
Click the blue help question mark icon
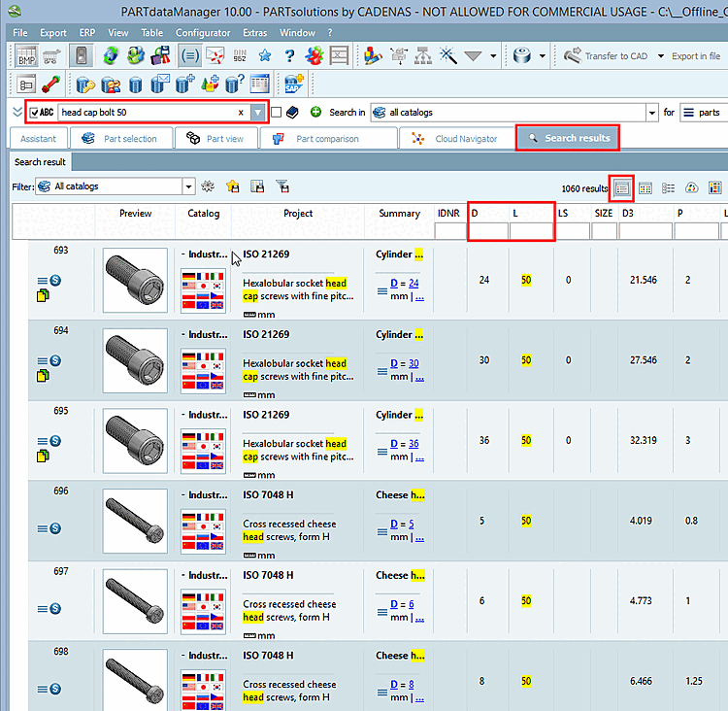(288, 56)
